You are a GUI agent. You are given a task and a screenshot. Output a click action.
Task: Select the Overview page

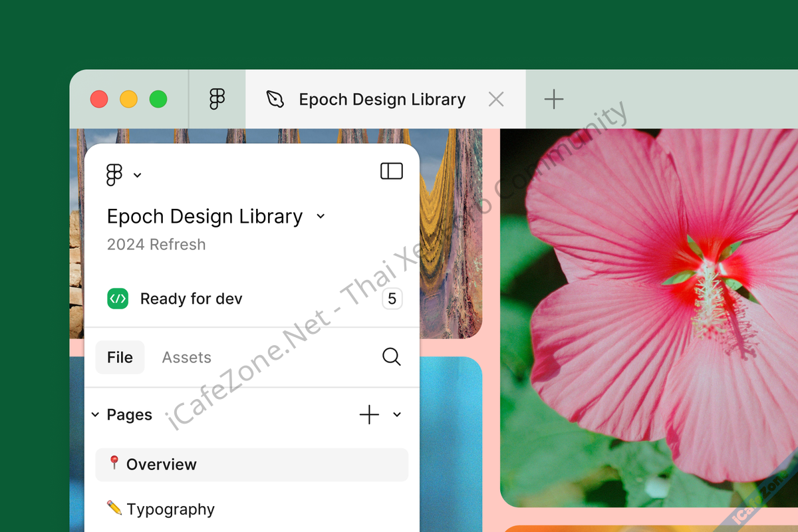[252, 465]
